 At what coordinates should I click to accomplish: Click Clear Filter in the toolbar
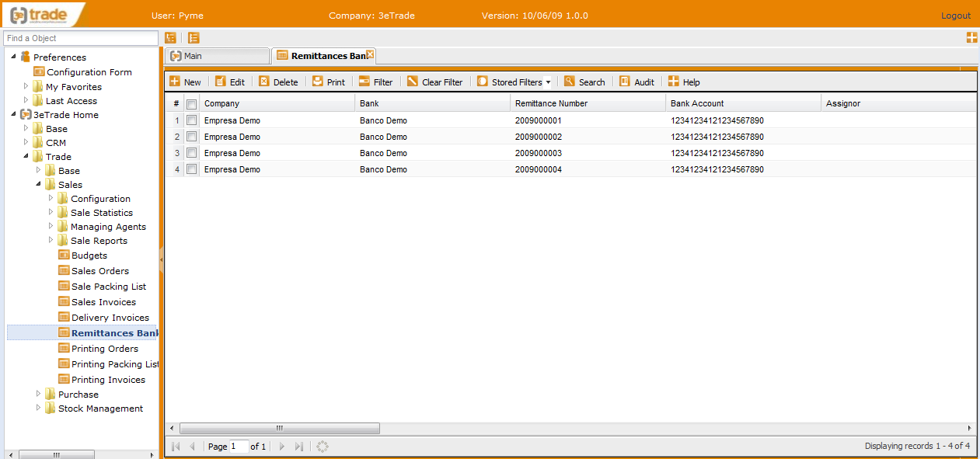[x=434, y=82]
